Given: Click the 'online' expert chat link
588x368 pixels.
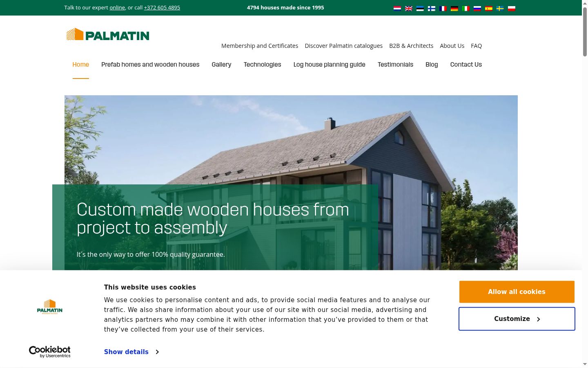Looking at the screenshot, I should pos(117,7).
